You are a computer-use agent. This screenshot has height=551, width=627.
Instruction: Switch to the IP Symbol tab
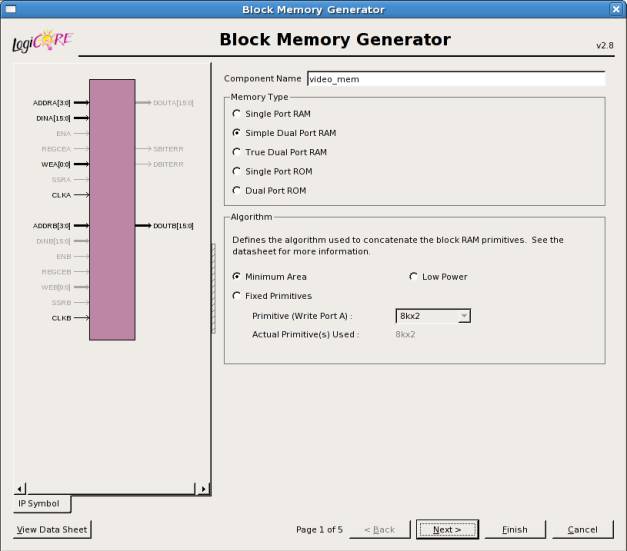click(42, 504)
